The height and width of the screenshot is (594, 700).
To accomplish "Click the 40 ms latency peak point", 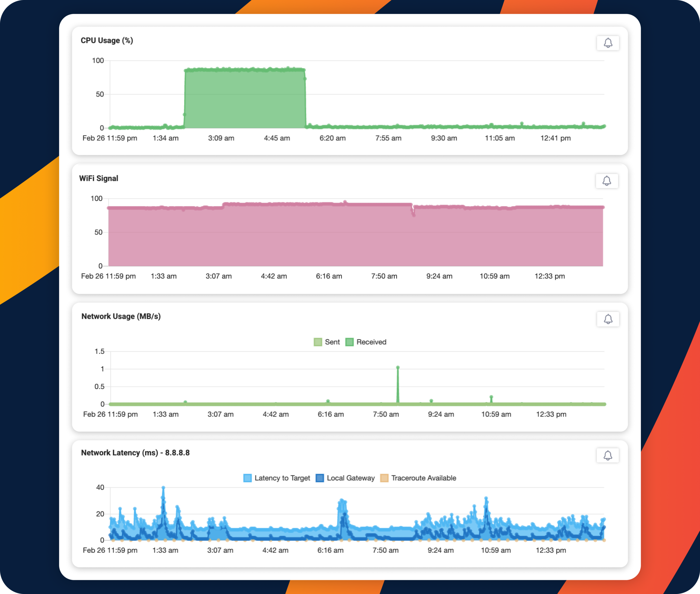I will pyautogui.click(x=163, y=488).
